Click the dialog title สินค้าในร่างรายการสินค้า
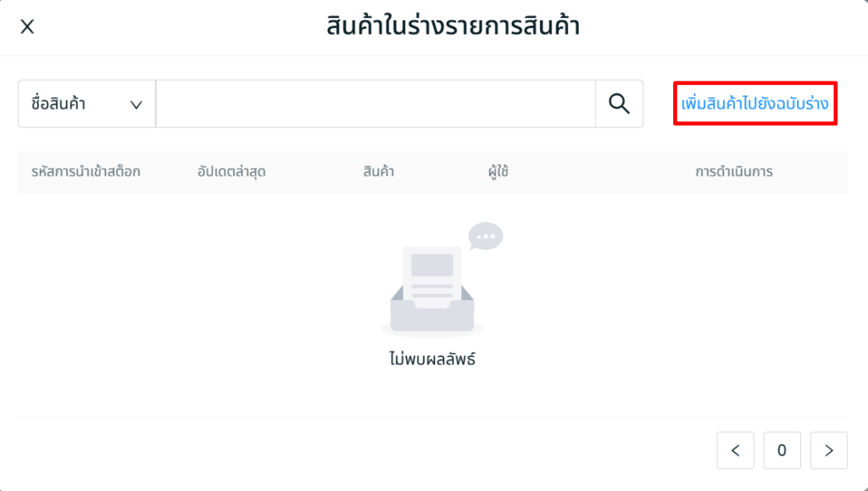The image size is (868, 491). coord(453,26)
